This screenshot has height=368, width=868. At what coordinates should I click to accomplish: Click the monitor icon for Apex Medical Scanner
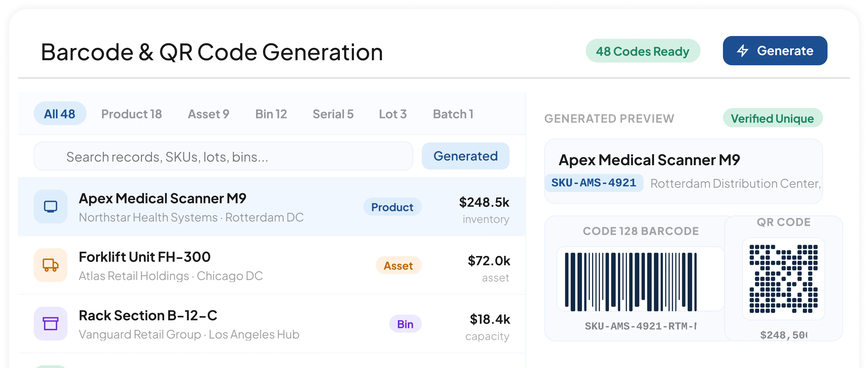click(x=51, y=206)
